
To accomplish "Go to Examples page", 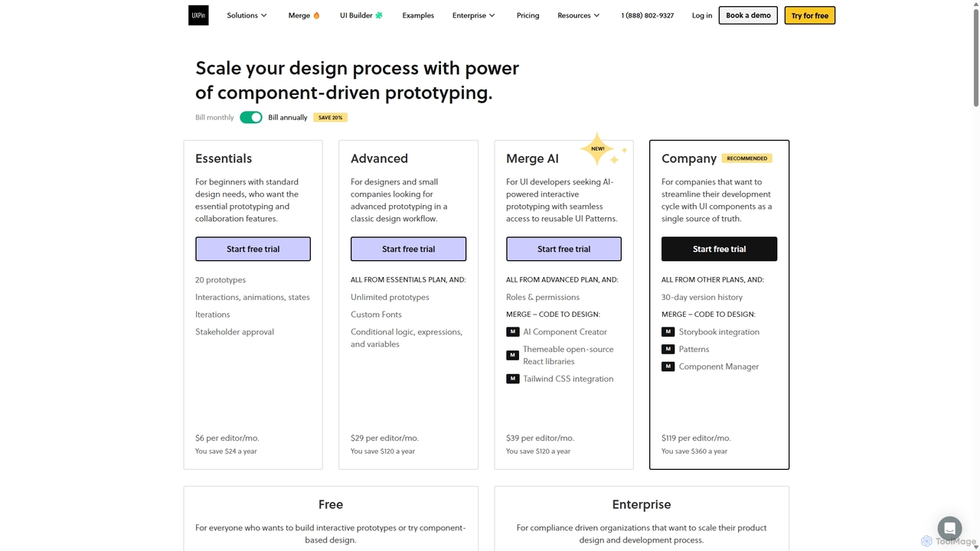I will 418,15.
